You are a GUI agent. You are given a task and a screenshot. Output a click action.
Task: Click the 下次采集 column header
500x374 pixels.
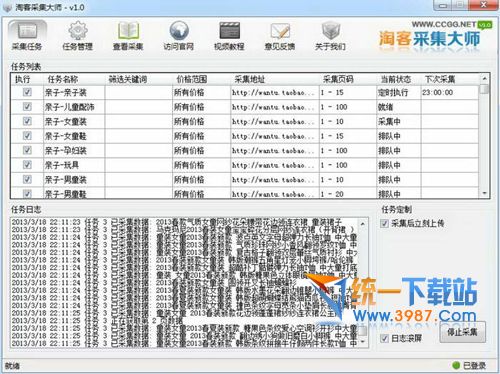pos(440,79)
